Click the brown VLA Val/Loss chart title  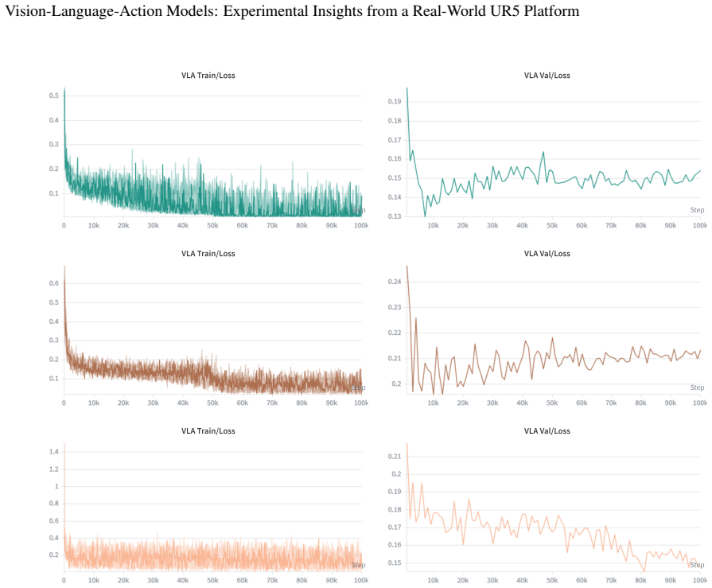tap(547, 253)
